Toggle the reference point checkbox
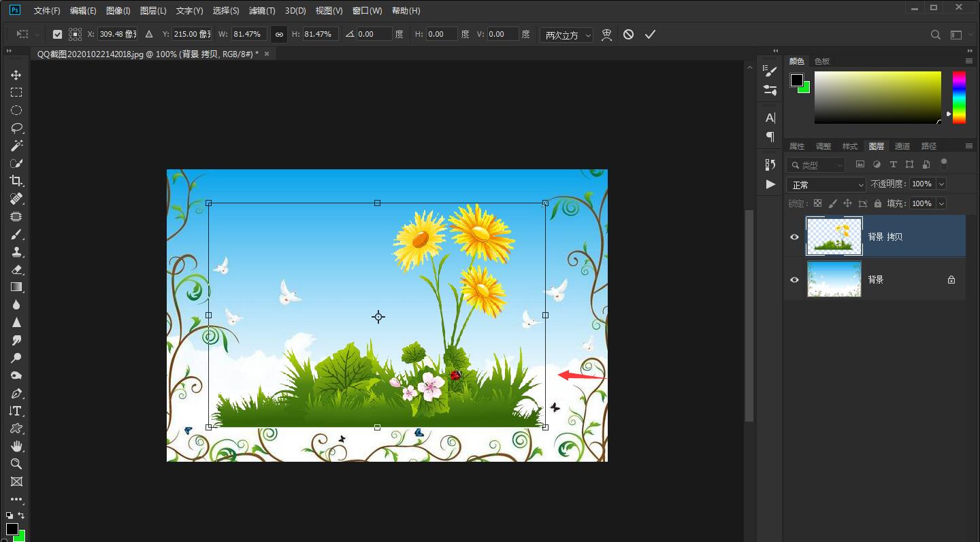 click(57, 34)
